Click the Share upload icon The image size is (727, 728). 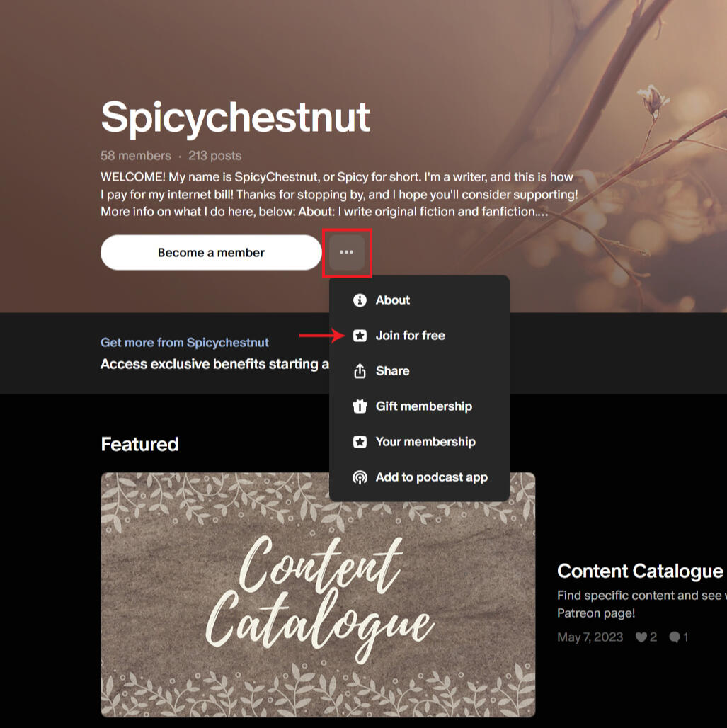[x=360, y=371]
